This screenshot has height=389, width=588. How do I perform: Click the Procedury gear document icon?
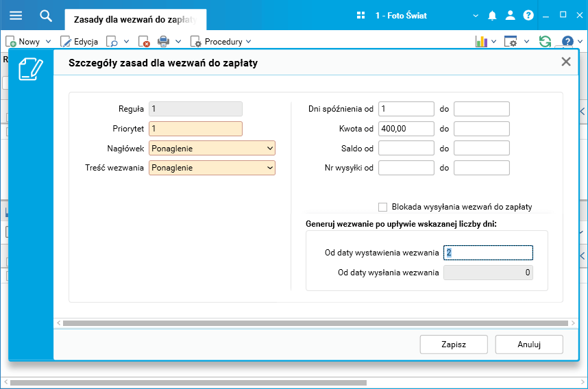[196, 42]
